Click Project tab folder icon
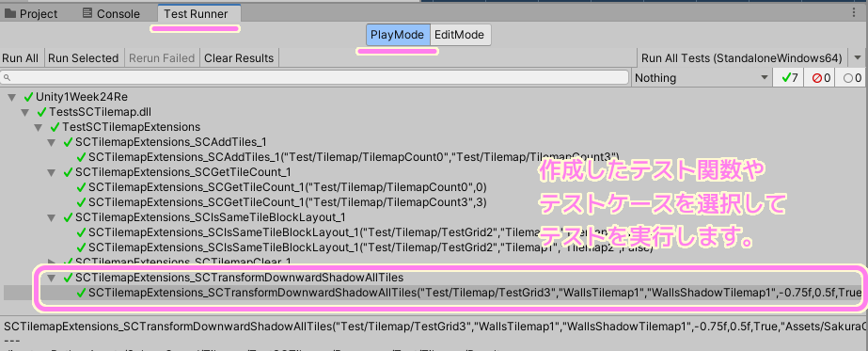This screenshot has height=351, width=868. (x=10, y=14)
